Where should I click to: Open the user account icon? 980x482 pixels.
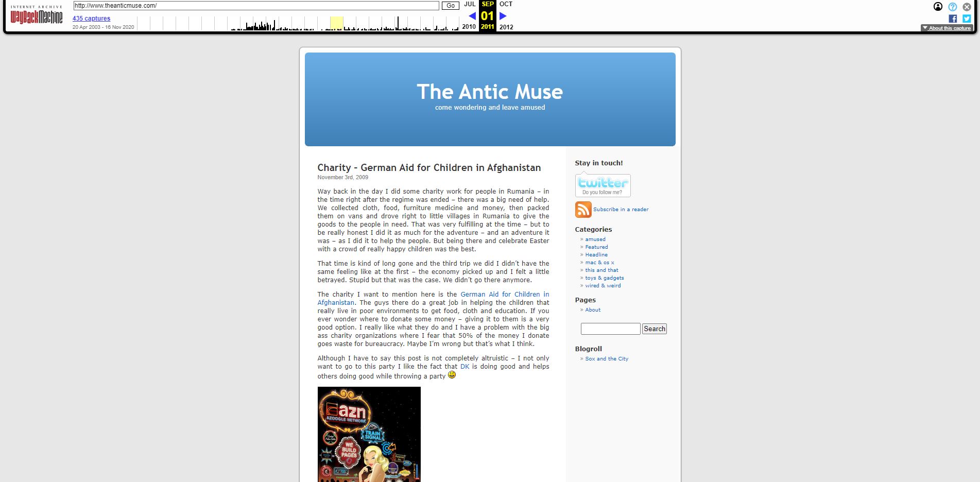tap(938, 7)
